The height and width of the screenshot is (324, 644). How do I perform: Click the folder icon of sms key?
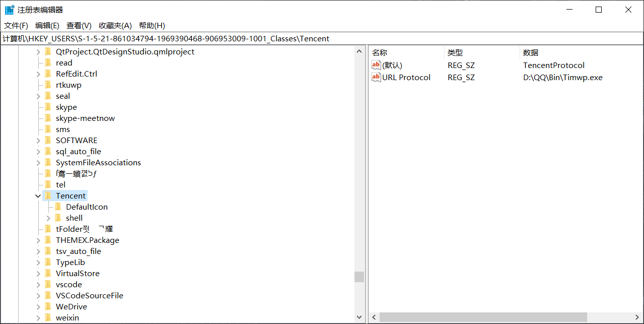(x=48, y=129)
